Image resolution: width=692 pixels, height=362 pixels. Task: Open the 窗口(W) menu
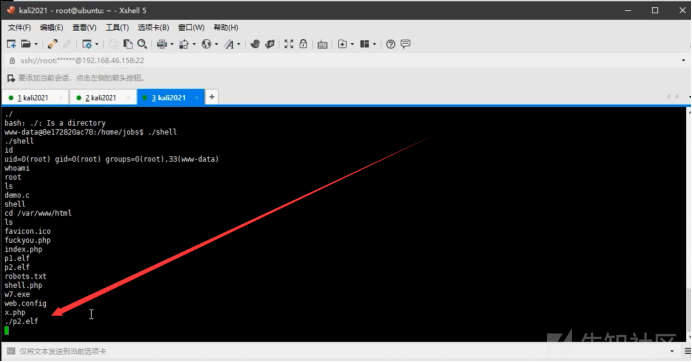pyautogui.click(x=191, y=27)
